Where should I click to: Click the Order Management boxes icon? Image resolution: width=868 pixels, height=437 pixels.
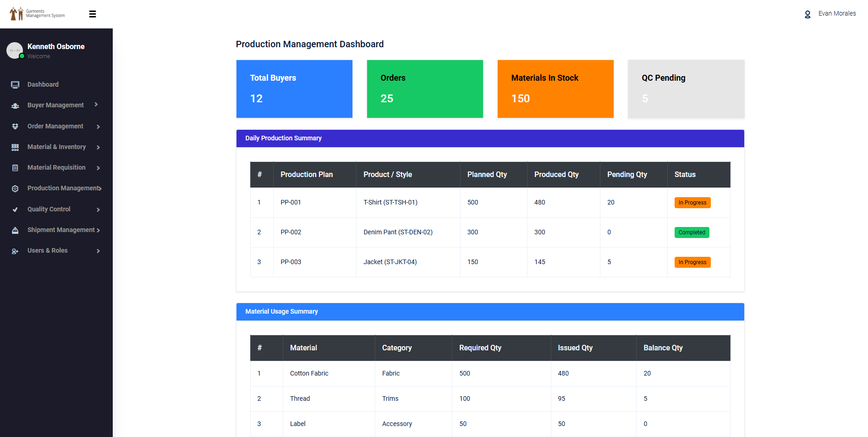coord(15,127)
